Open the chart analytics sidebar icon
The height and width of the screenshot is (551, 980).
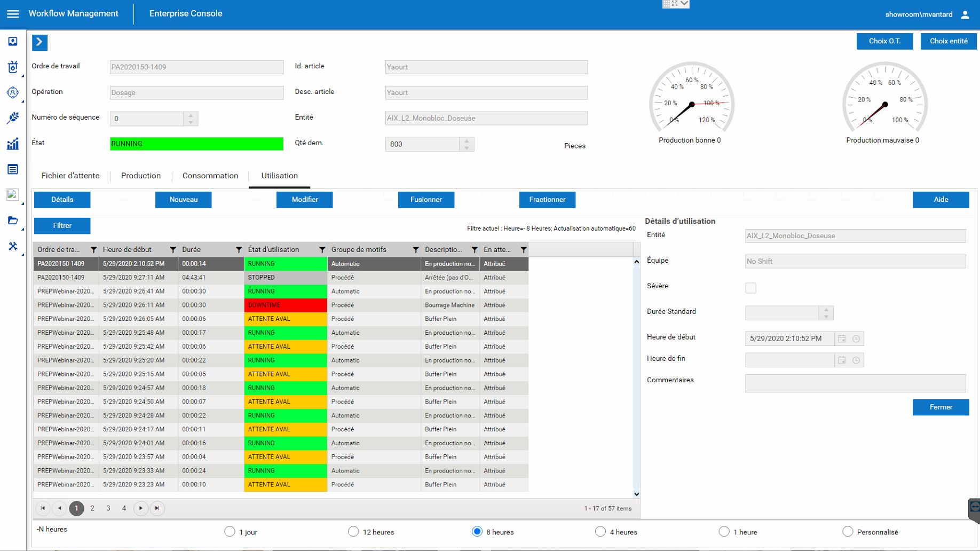(x=13, y=144)
